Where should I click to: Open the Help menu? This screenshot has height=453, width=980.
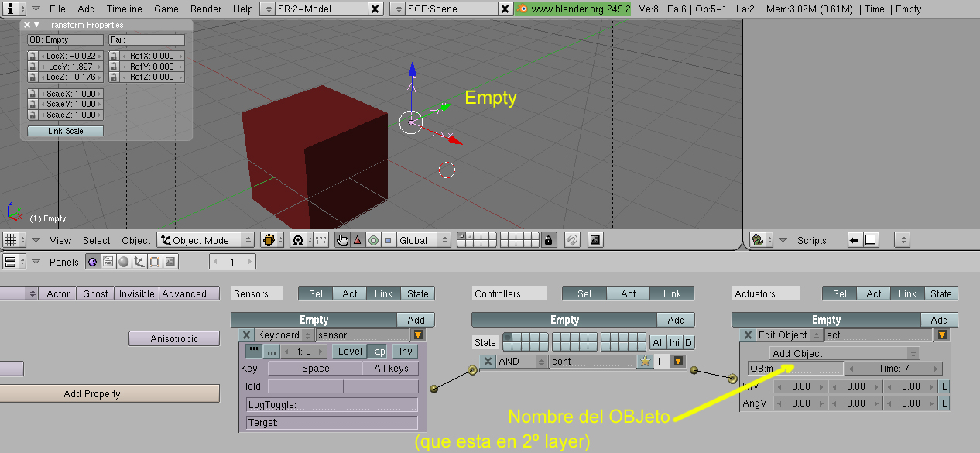(x=242, y=9)
